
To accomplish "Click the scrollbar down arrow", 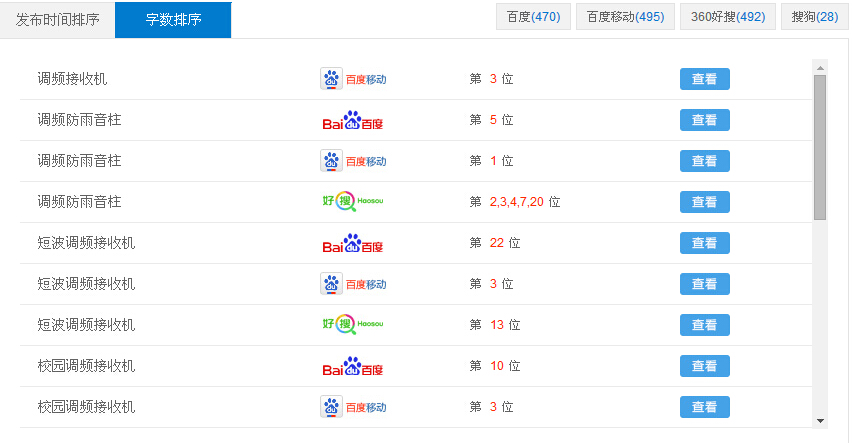I will [820, 421].
